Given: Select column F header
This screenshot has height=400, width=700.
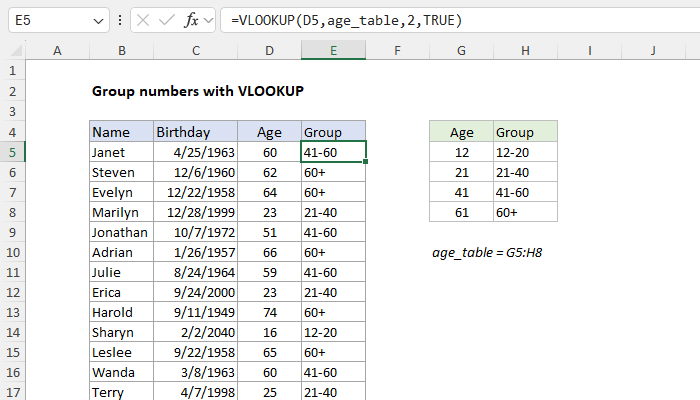Looking at the screenshot, I should pos(397,50).
